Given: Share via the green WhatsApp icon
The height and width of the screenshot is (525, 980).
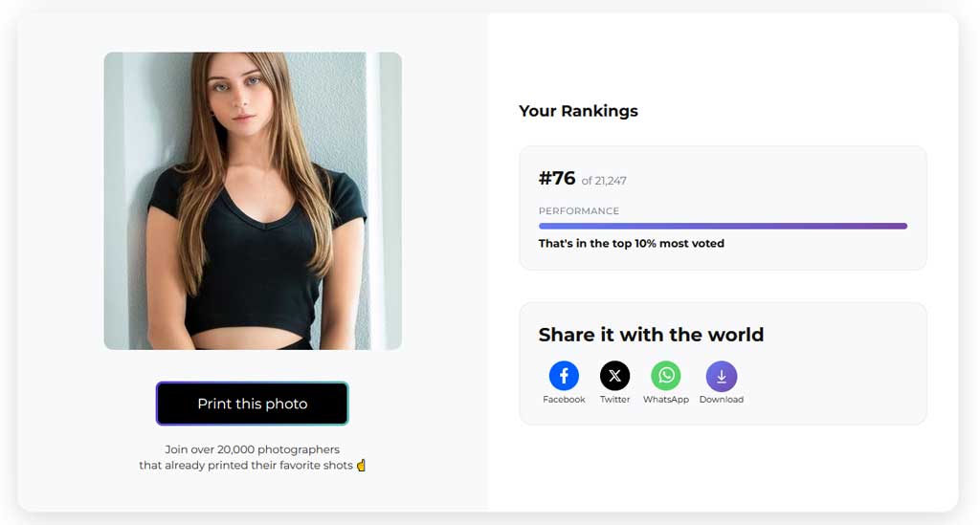Looking at the screenshot, I should [666, 376].
